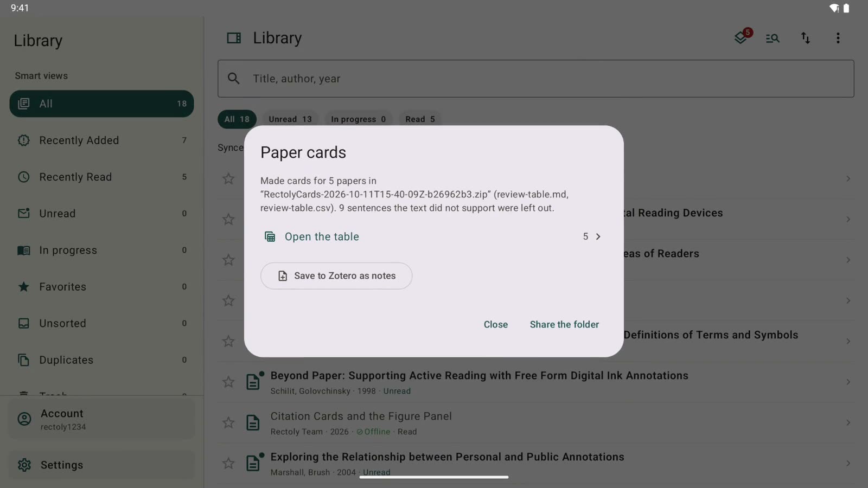Click the Settings gear icon in sidebar
Viewport: 868px width, 488px height.
click(24, 465)
